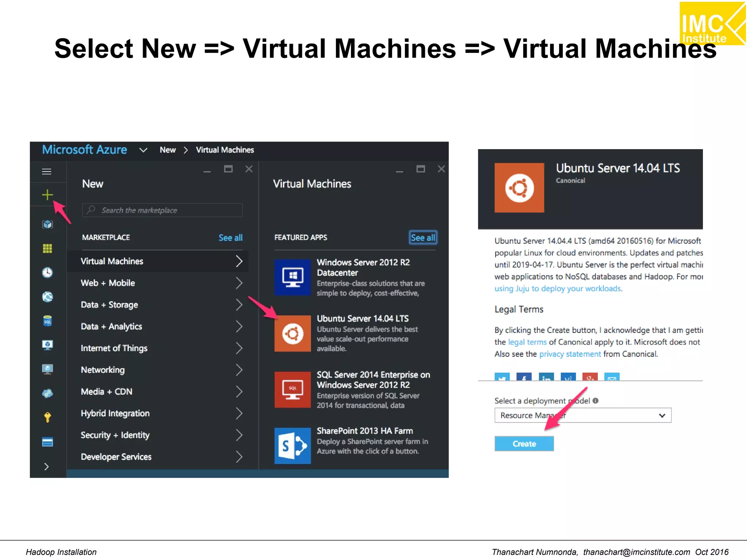Click See all next to MARKETPLACE
747x560 pixels.
(x=231, y=238)
